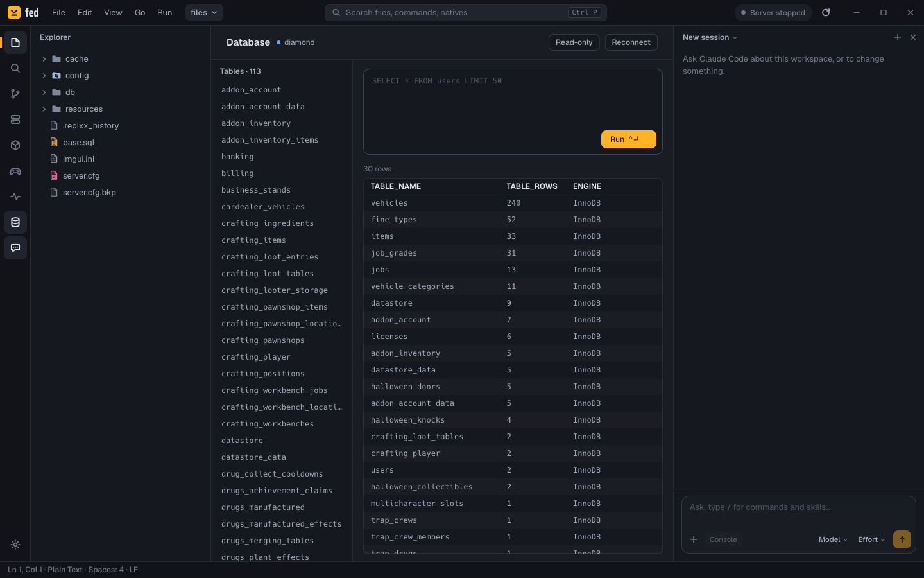Open the chat bubble icon in sidebar
924x578 pixels.
click(x=15, y=248)
